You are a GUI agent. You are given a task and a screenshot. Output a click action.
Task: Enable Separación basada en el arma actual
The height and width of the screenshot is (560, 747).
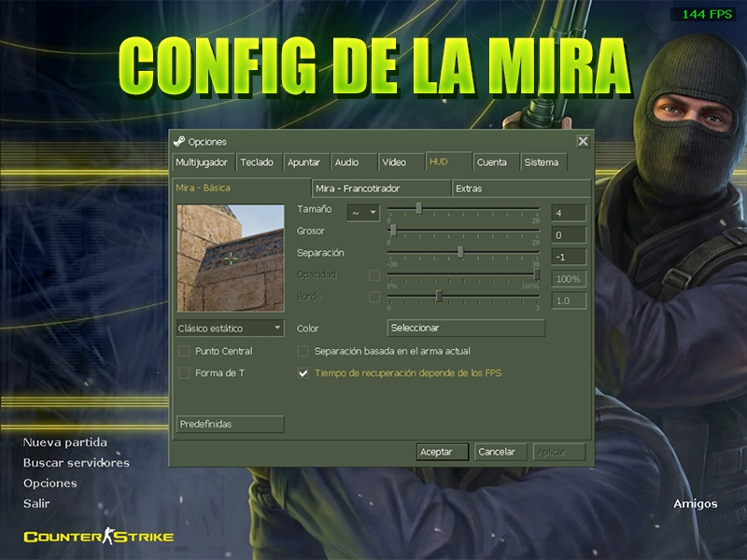pyautogui.click(x=303, y=352)
